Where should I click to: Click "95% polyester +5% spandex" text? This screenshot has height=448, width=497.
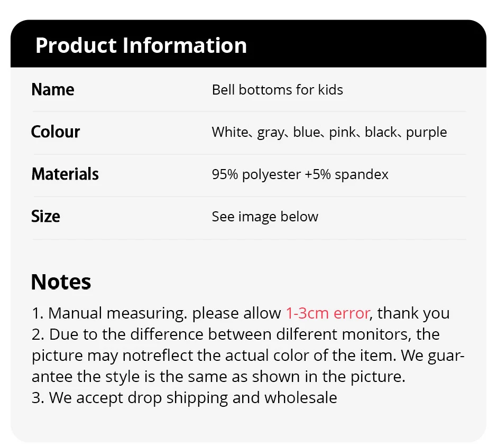[300, 175]
